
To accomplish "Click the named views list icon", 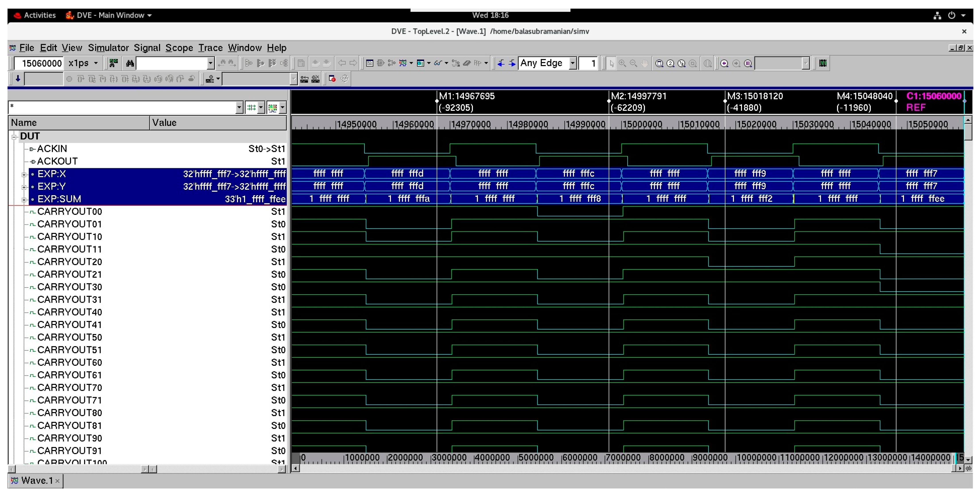I will 748,63.
